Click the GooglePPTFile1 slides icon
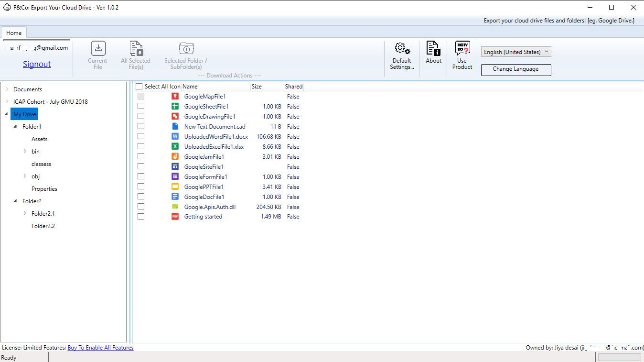Viewport: 644px width, 362px height. tap(175, 187)
